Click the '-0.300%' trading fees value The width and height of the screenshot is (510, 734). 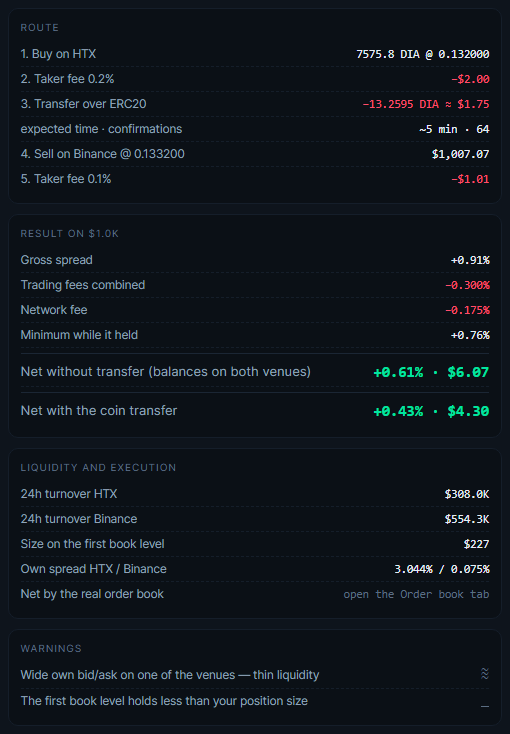point(467,285)
